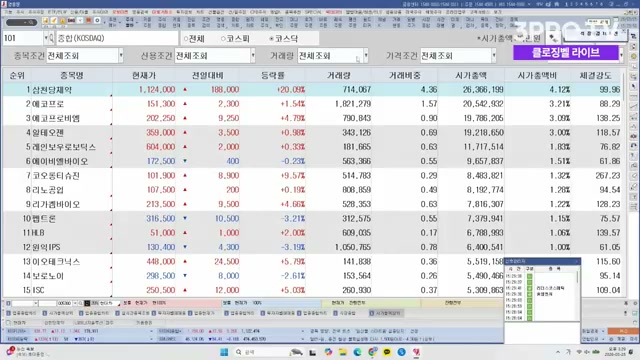Screen dimensions: 640x360
Task: Open Chrome from taskbar
Action: 372,352
